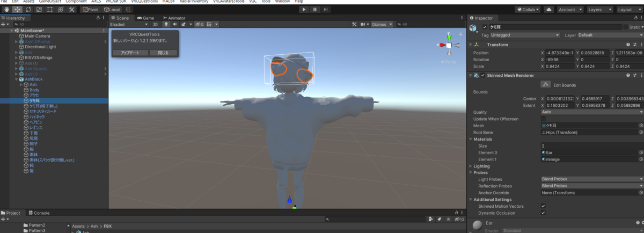
Task: Uncheck Dynamic Occlusion
Action: [x=543, y=213]
